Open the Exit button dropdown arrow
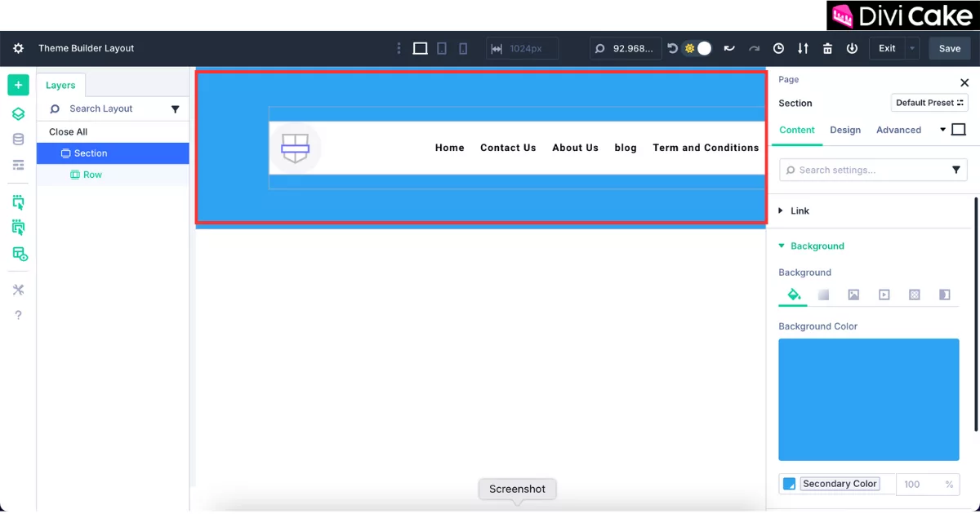 tap(912, 48)
